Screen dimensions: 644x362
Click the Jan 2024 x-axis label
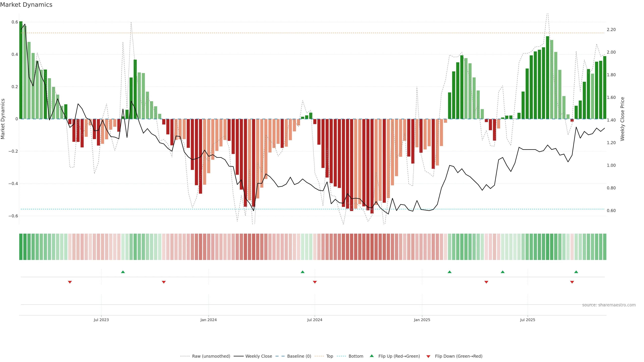pyautogui.click(x=208, y=320)
